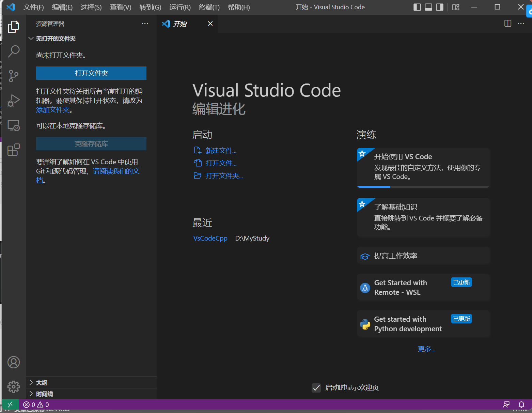Open the 提高工作效率 walkthrough
The width and height of the screenshot is (532, 413).
423,256
